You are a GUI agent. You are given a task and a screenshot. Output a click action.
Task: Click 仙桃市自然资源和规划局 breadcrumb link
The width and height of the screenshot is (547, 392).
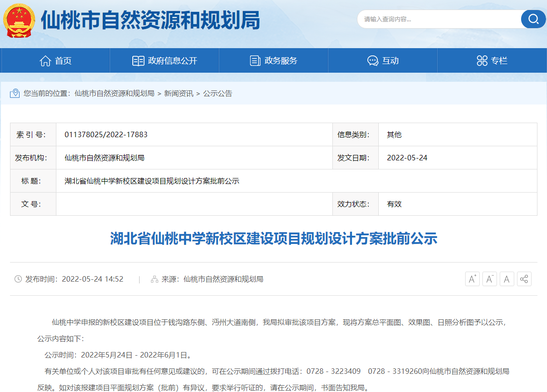click(114, 94)
